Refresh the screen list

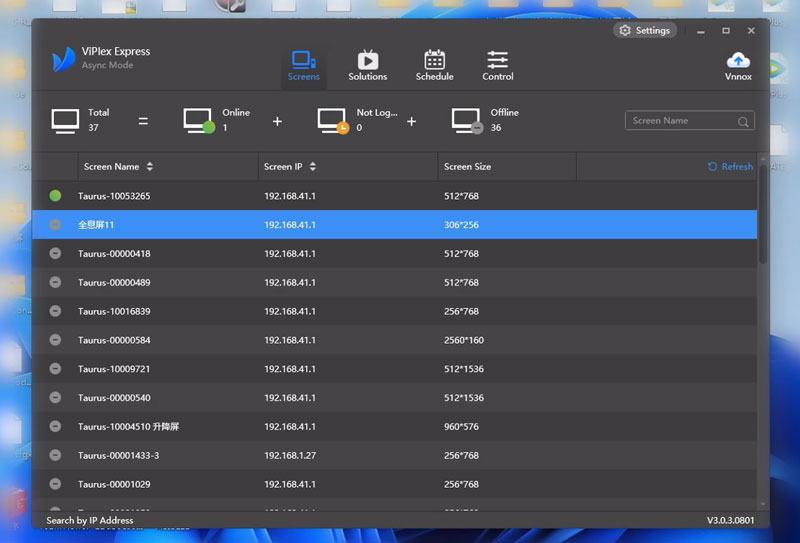[730, 166]
